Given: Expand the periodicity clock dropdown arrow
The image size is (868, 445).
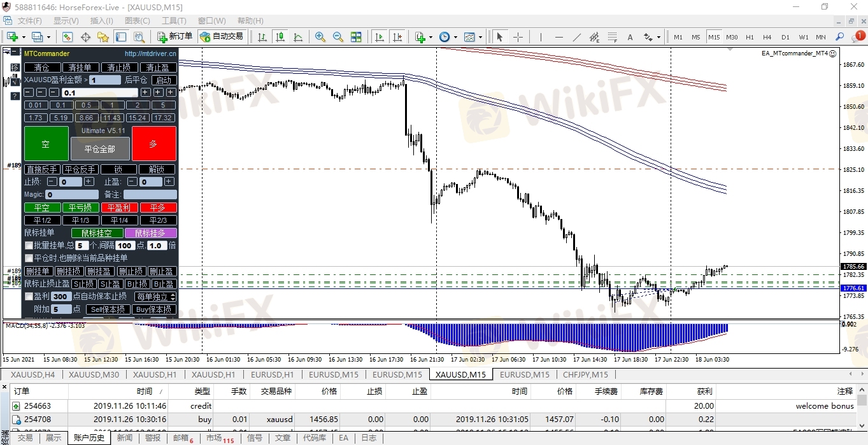Looking at the screenshot, I should point(456,37).
